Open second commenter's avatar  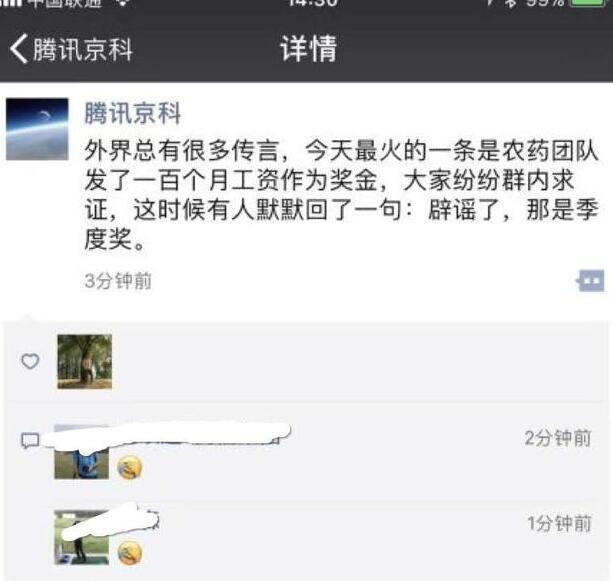coord(81,538)
